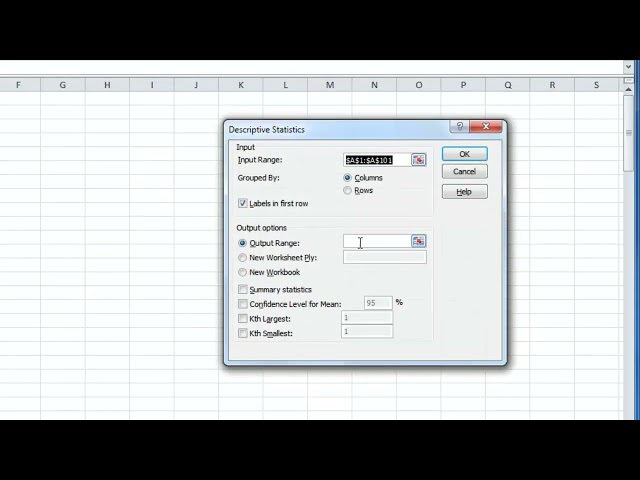
Task: Click OK to run the analysis
Action: click(464, 154)
